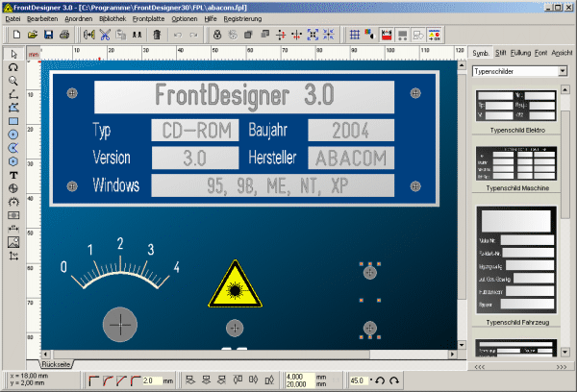
Task: Rotate selection counterclockwise by 45 degrees
Action: [x=380, y=380]
